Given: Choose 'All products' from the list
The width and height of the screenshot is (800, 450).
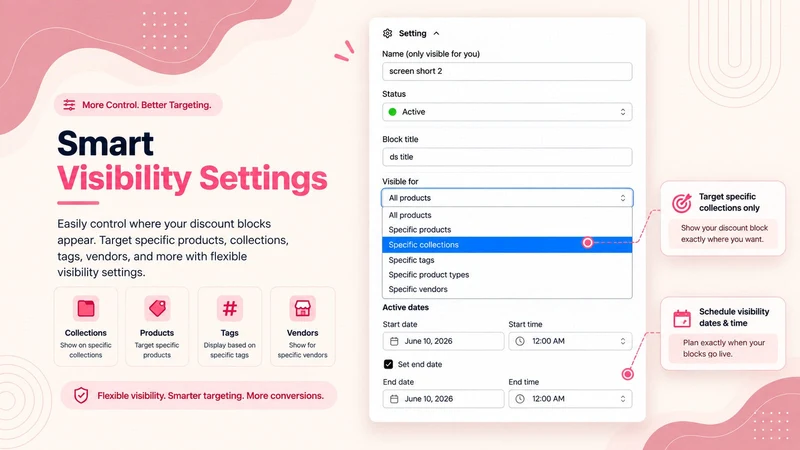Looking at the screenshot, I should 507,215.
